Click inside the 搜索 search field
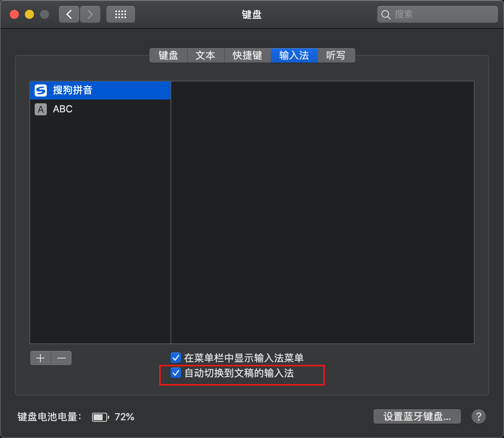The height and width of the screenshot is (438, 504). [438, 14]
